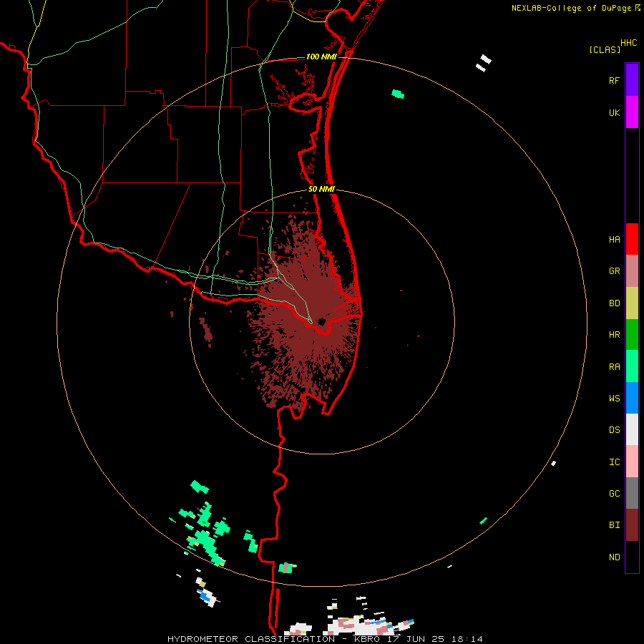Click the RA rain legend swatch
Image resolution: width=644 pixels, height=644 pixels.
point(632,366)
